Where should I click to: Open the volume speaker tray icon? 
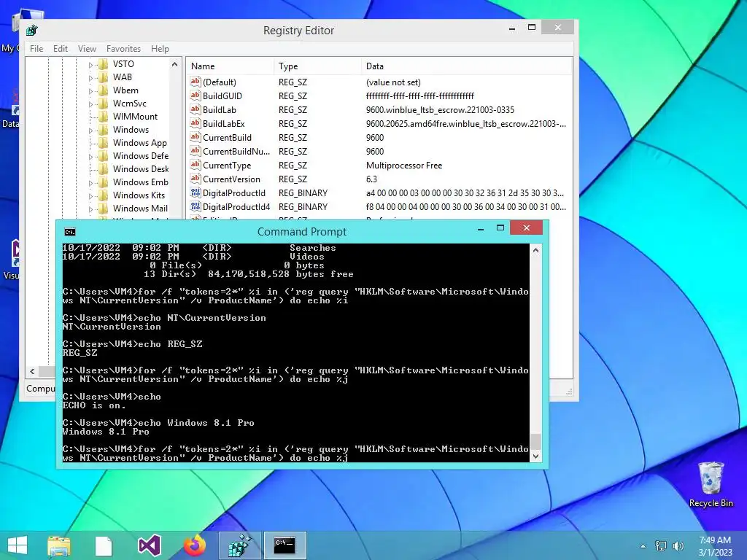pyautogui.click(x=678, y=545)
